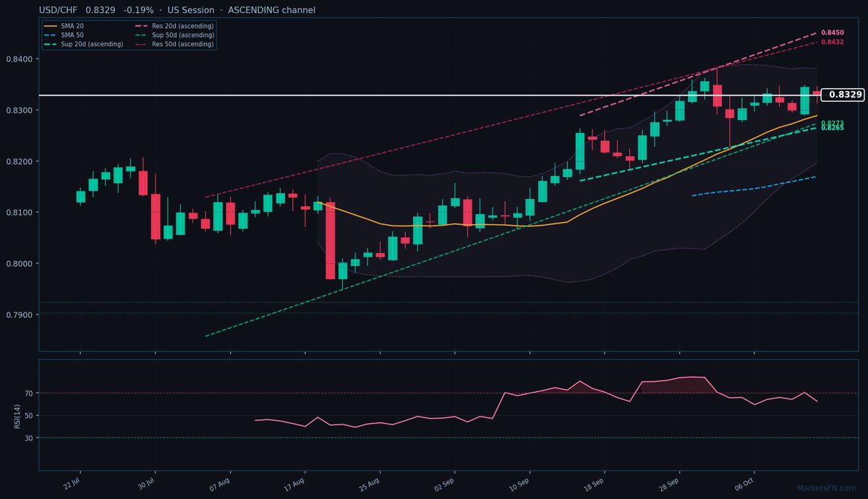868x499 pixels.
Task: Click the RSI 50 level label
Action: pos(30,416)
